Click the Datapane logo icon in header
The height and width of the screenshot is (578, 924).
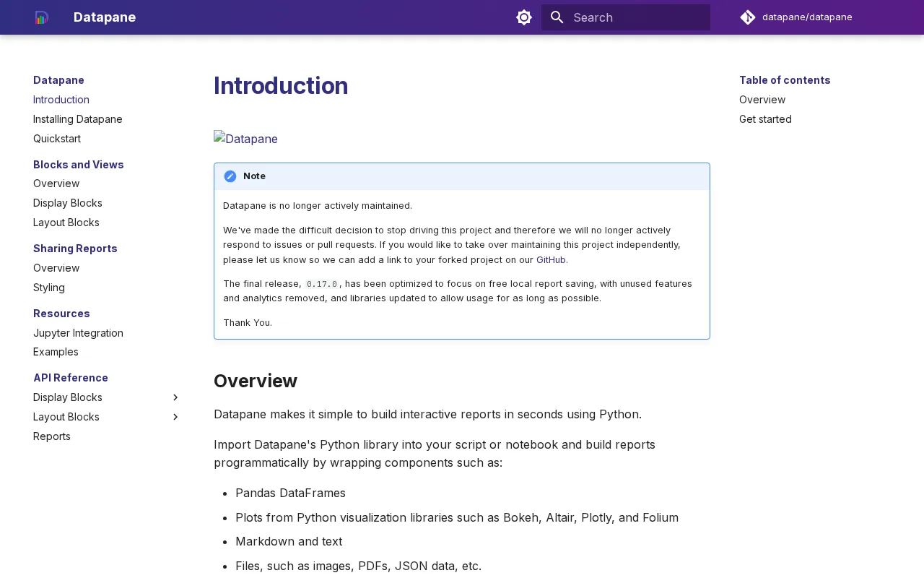pos(42,17)
